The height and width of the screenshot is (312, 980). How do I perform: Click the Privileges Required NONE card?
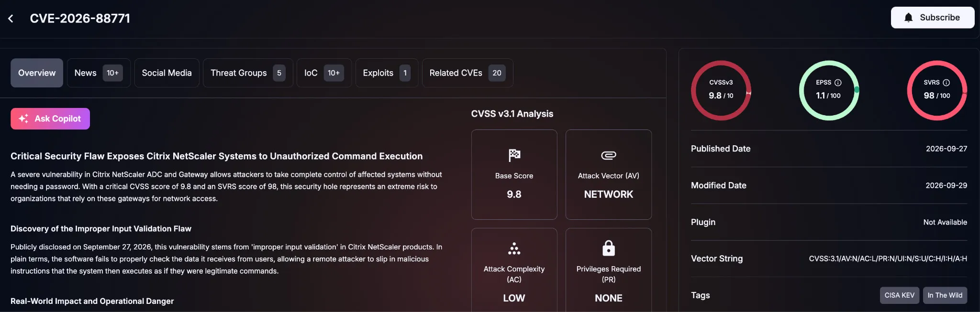click(x=608, y=270)
